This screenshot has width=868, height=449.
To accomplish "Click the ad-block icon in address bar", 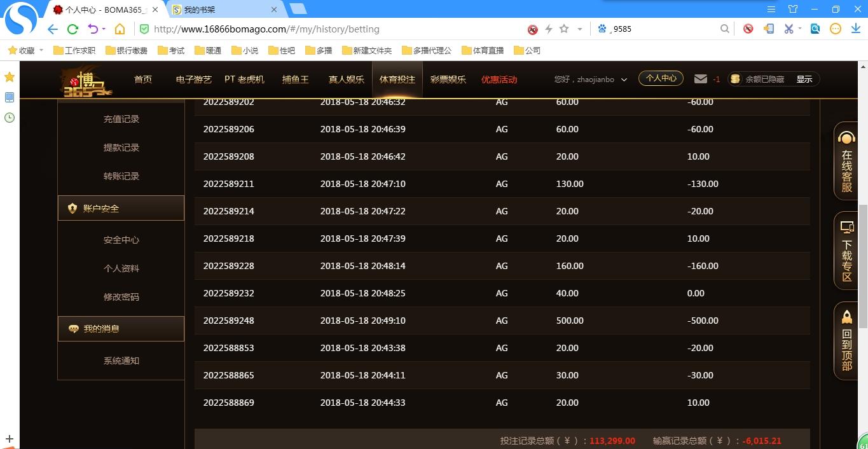I will coord(533,29).
